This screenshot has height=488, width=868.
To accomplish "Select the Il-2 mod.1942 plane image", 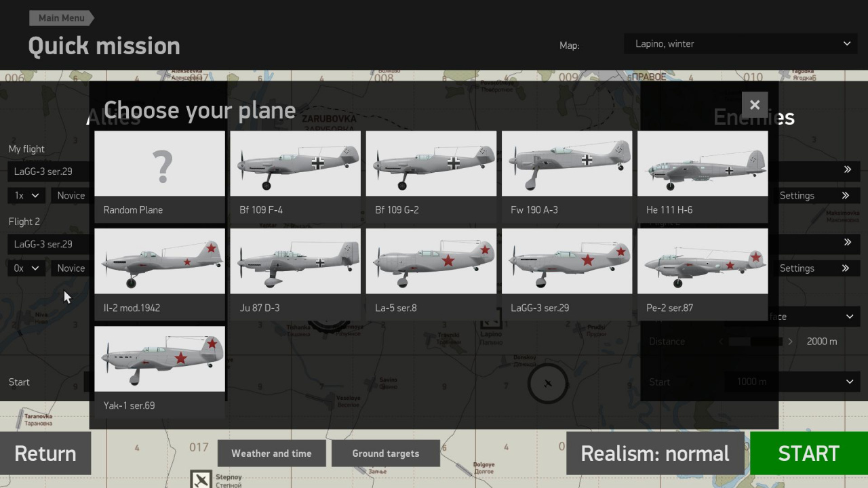I will [x=159, y=261].
